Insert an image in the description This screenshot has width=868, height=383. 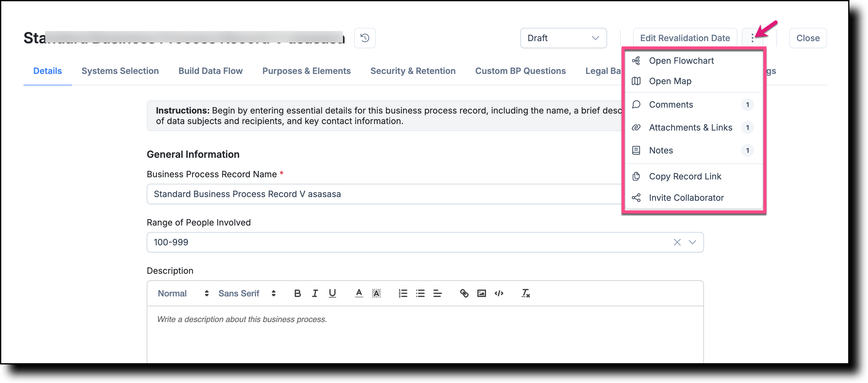(481, 293)
